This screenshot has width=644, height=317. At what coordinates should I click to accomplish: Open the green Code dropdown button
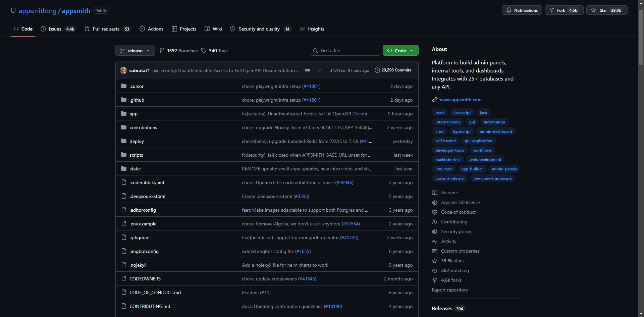[400, 51]
